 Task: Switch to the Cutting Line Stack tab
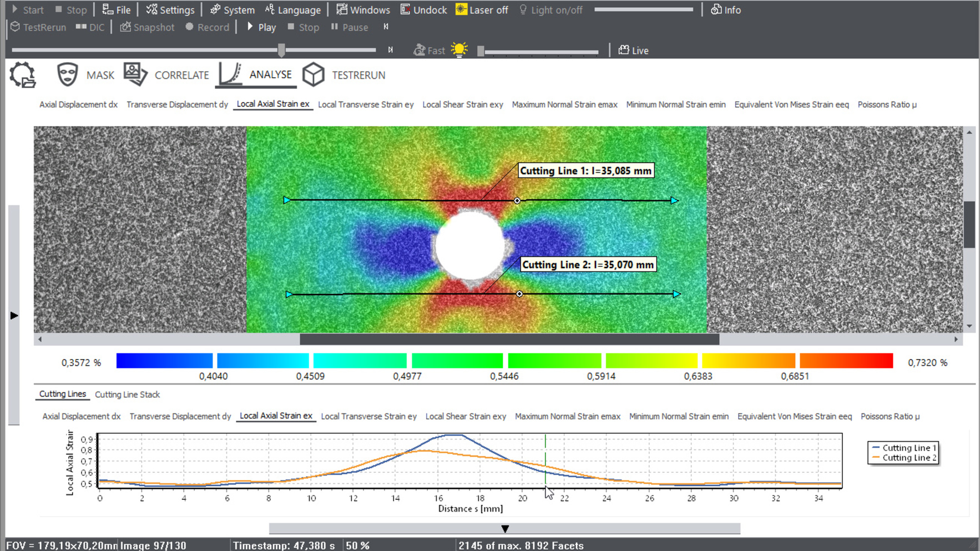click(127, 395)
